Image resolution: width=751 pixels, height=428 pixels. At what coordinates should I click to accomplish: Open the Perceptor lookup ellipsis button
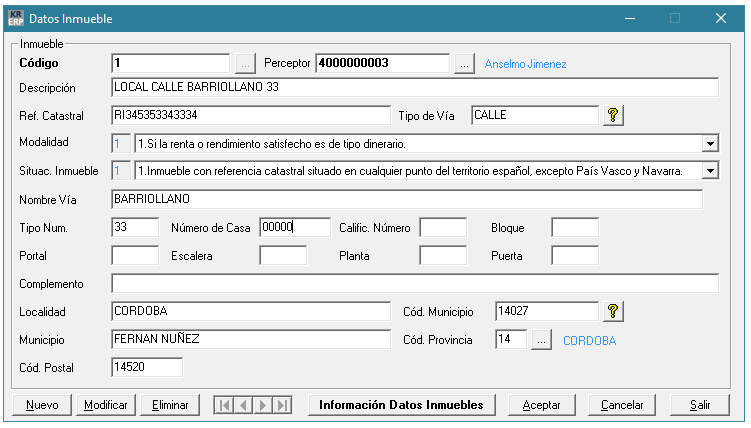(x=463, y=64)
